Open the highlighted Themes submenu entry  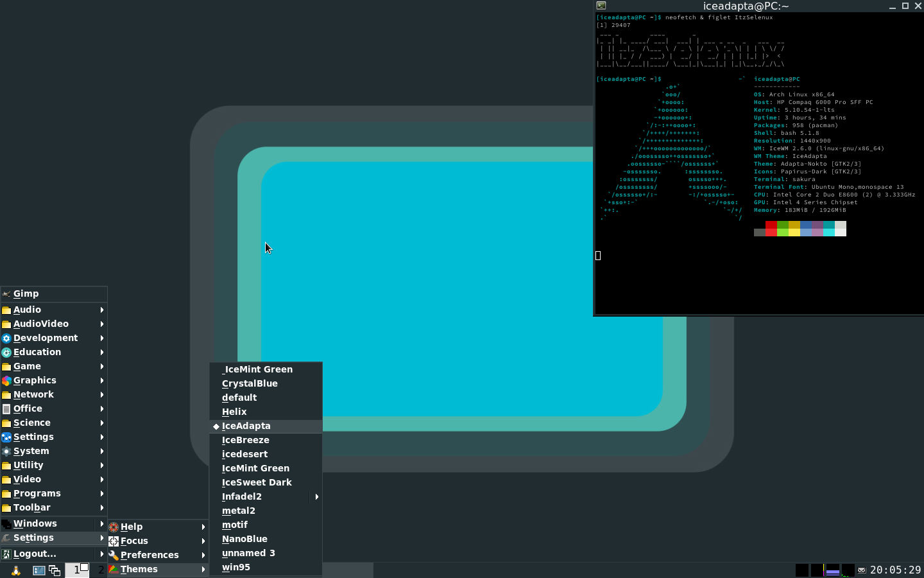(158, 569)
